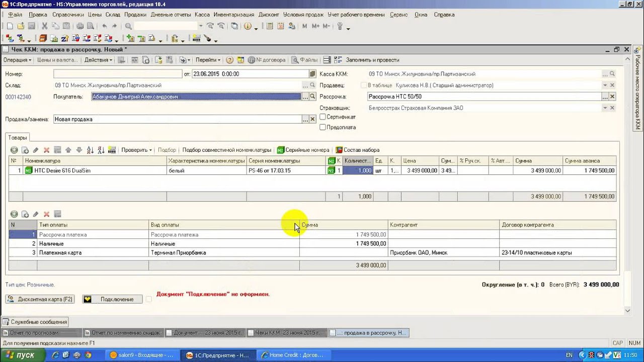The image size is (644, 362).
Task: Click the memory M+ toolbar icon
Action: tap(315, 26)
